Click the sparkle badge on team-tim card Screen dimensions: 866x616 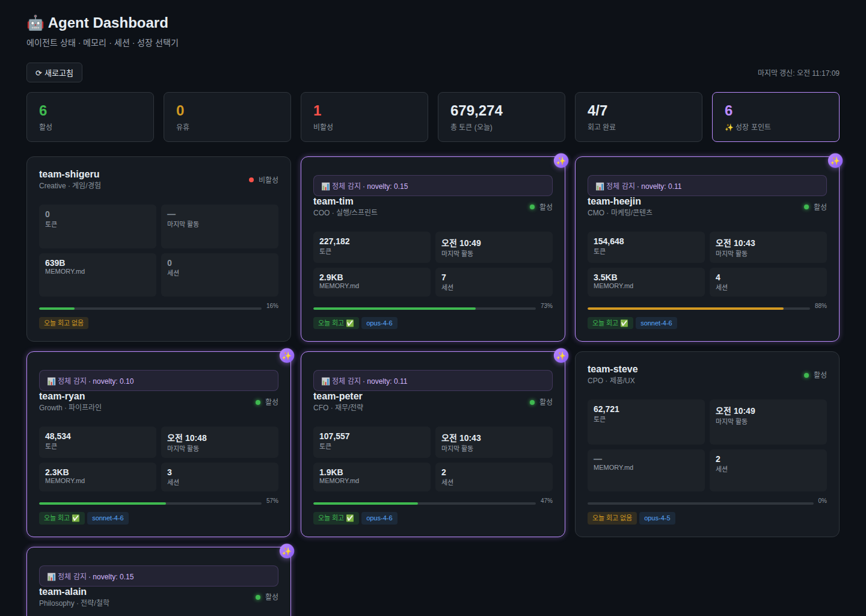(x=560, y=161)
